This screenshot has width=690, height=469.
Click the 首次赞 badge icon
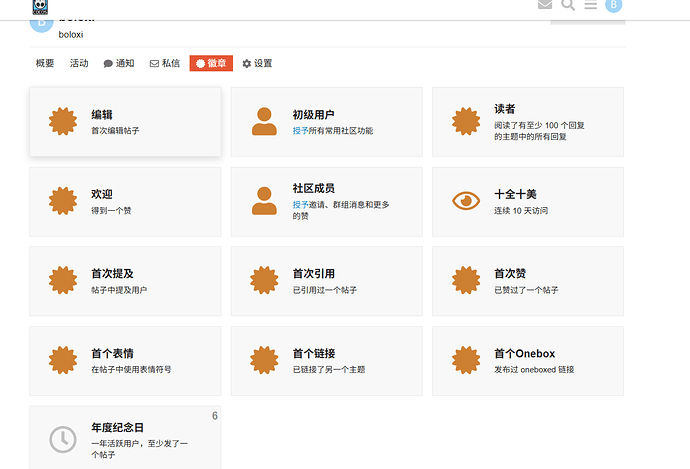pos(466,280)
